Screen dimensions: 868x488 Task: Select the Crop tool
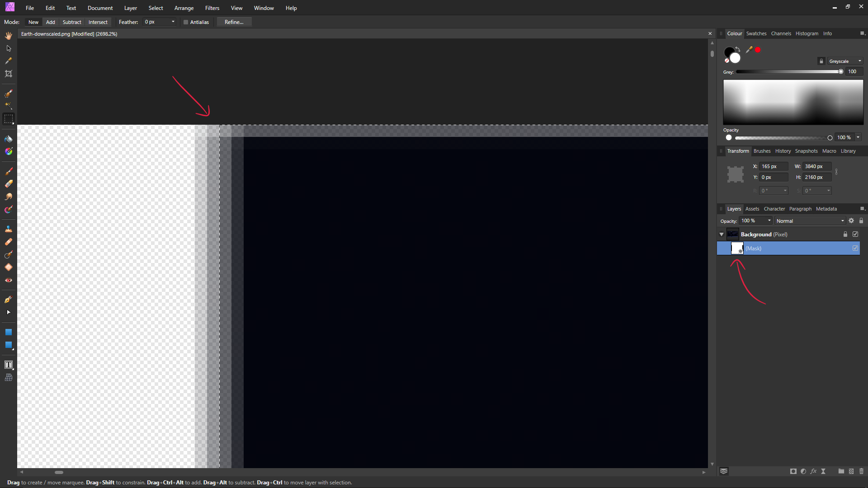coord(9,74)
